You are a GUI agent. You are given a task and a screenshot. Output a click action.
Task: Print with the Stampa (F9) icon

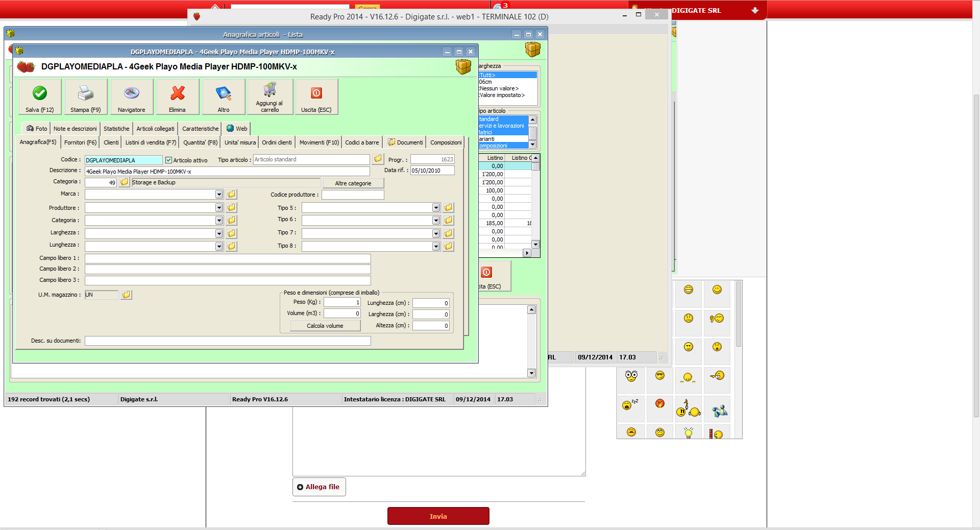click(85, 93)
